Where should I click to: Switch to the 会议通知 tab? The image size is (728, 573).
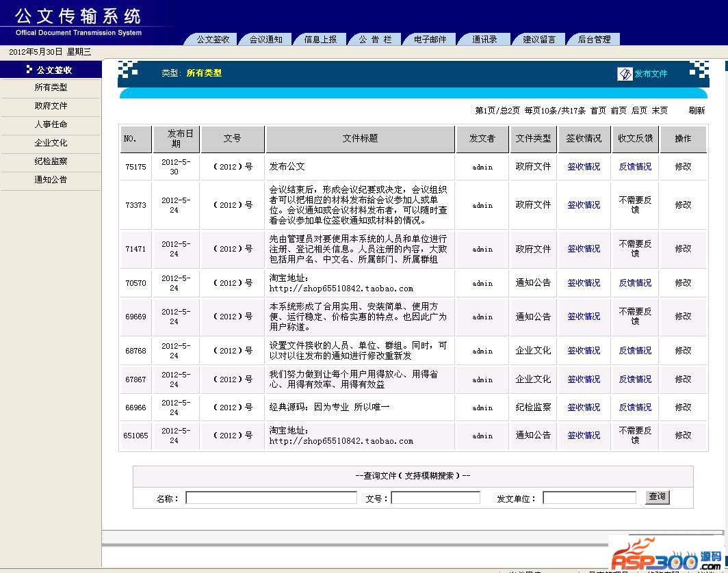click(265, 40)
